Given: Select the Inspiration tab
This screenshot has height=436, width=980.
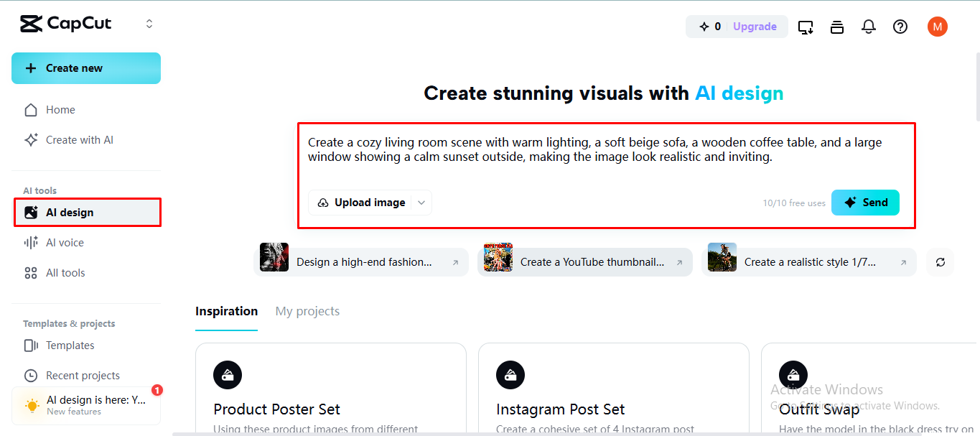Looking at the screenshot, I should pos(226,311).
